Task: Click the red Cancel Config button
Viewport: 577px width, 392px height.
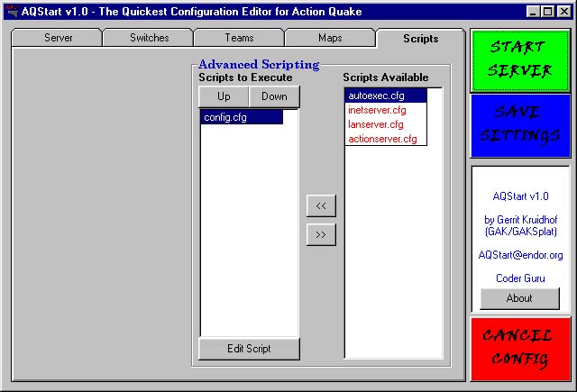Action: [520, 349]
